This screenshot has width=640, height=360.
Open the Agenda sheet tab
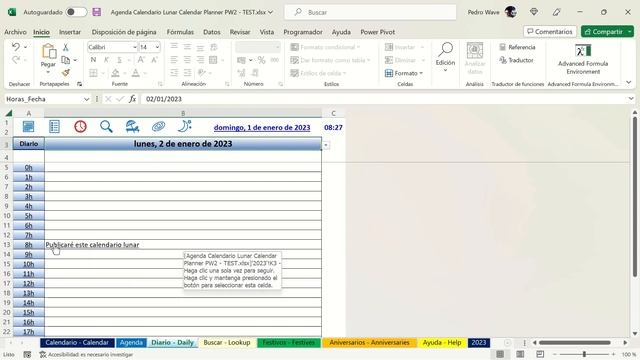(131, 342)
